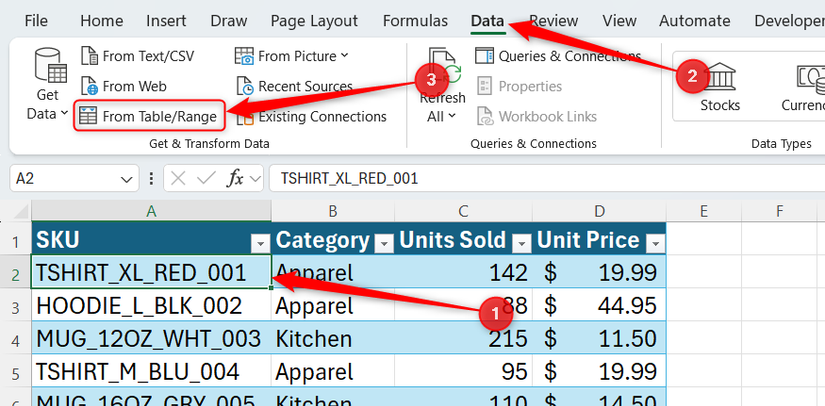Open the From Picture dropdown

291,56
